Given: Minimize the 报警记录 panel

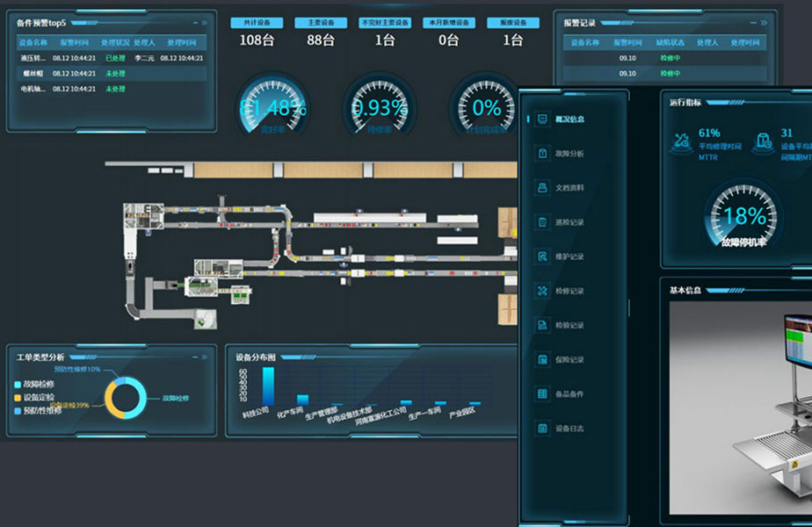Looking at the screenshot, I should point(754,23).
